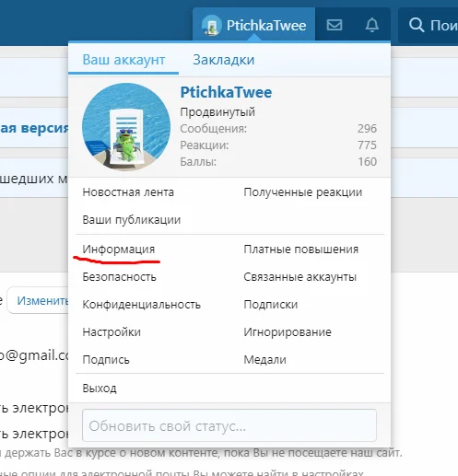Screen dimensions: 458x476
Task: Open Настройки
Action: (x=112, y=332)
